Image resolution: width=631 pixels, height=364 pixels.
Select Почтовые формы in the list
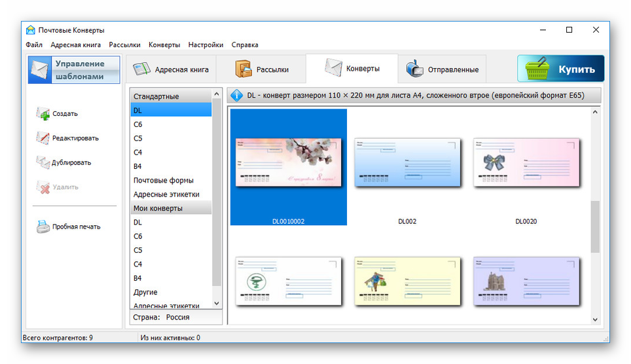pyautogui.click(x=171, y=180)
